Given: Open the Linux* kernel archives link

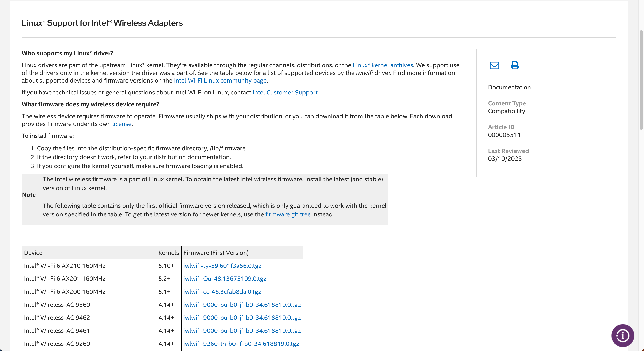Looking at the screenshot, I should pos(383,65).
